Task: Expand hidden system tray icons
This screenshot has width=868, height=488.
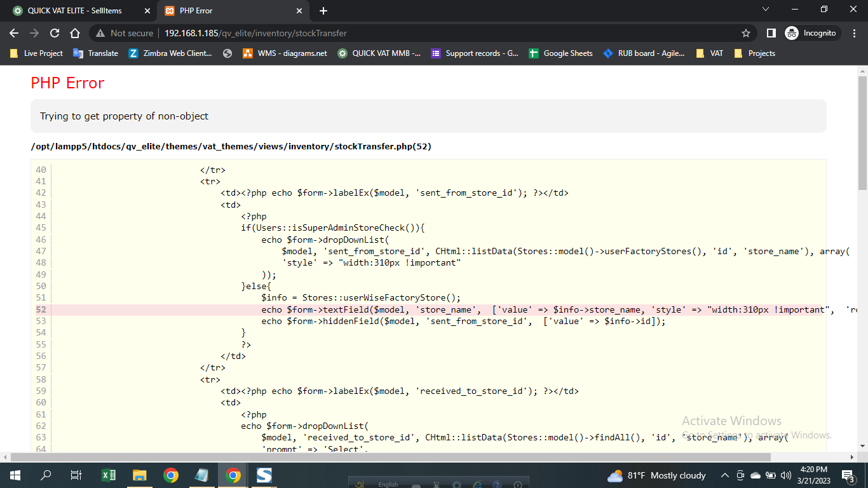Action: pos(724,475)
